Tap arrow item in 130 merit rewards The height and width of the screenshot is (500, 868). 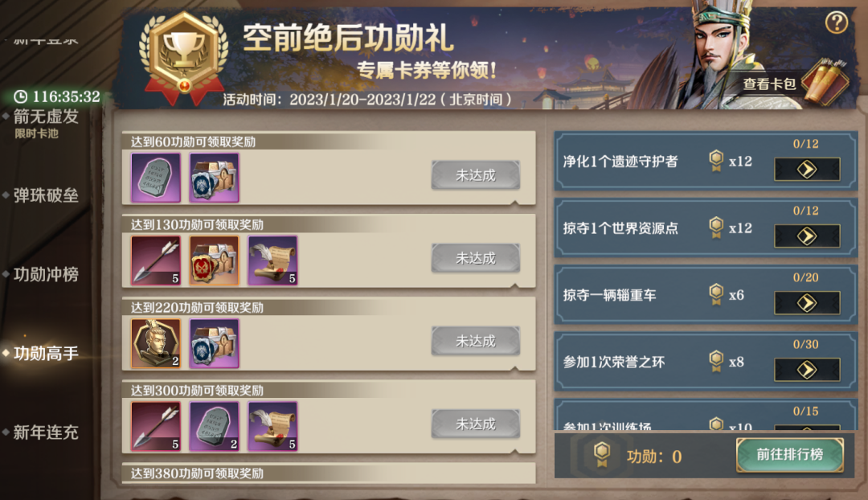(156, 260)
